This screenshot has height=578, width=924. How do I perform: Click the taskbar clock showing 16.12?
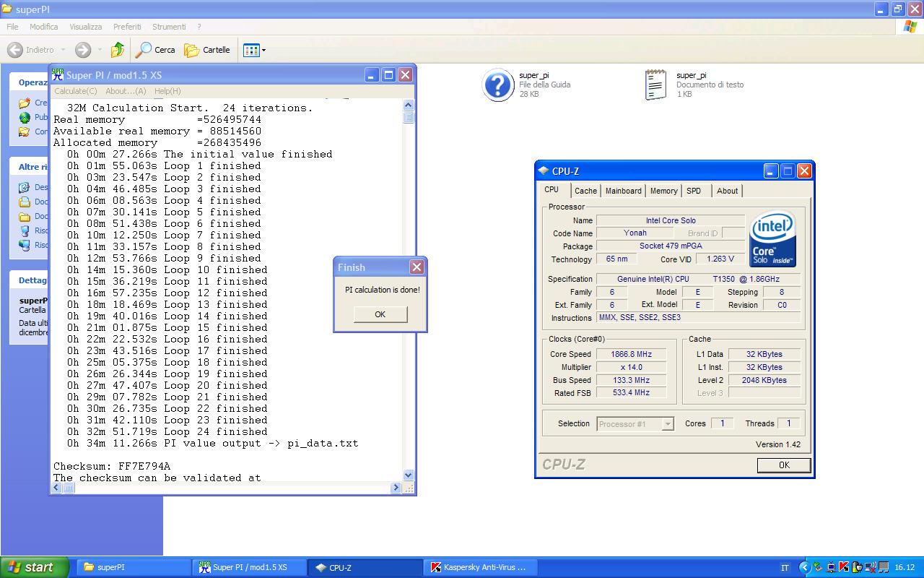click(x=905, y=568)
